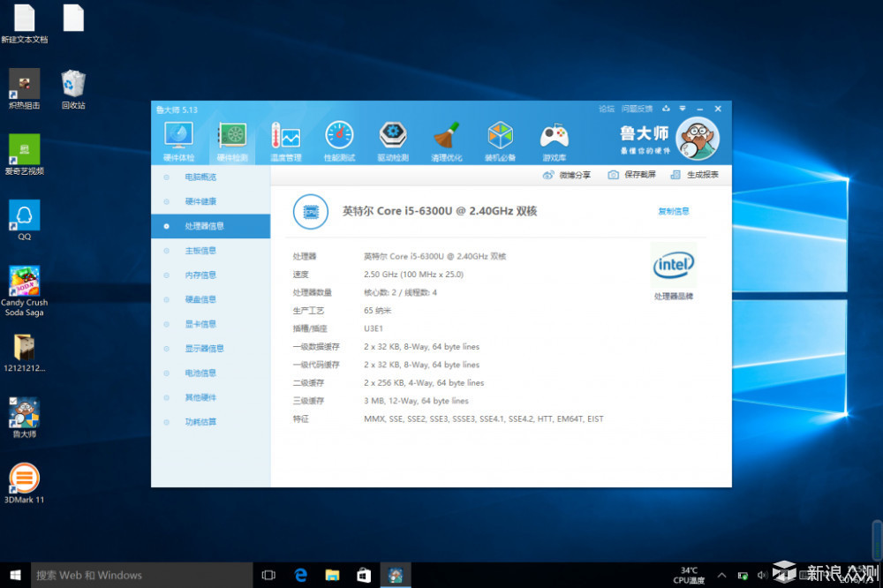Switch to 主板信息 in the sidebar

tap(200, 251)
